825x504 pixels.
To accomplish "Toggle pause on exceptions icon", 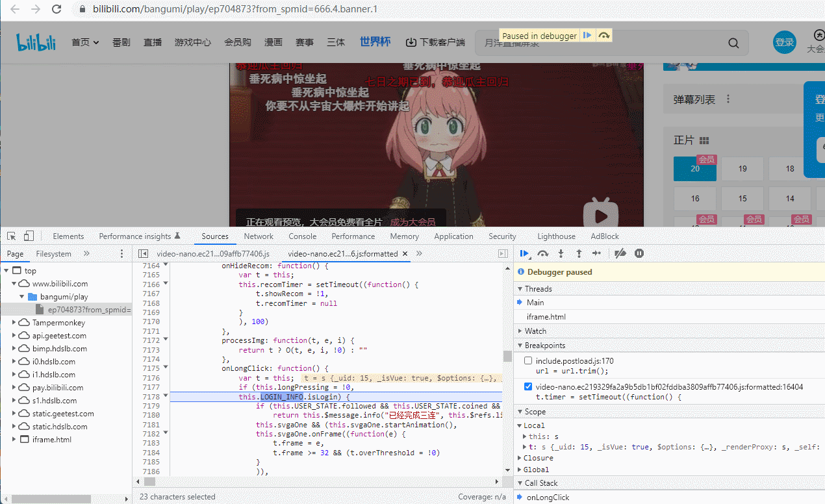I will click(639, 253).
